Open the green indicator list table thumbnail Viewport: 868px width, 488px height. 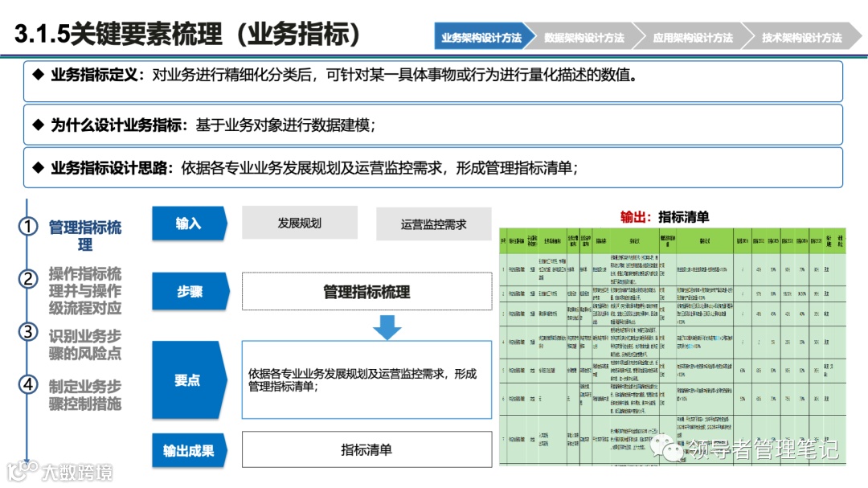673,347
